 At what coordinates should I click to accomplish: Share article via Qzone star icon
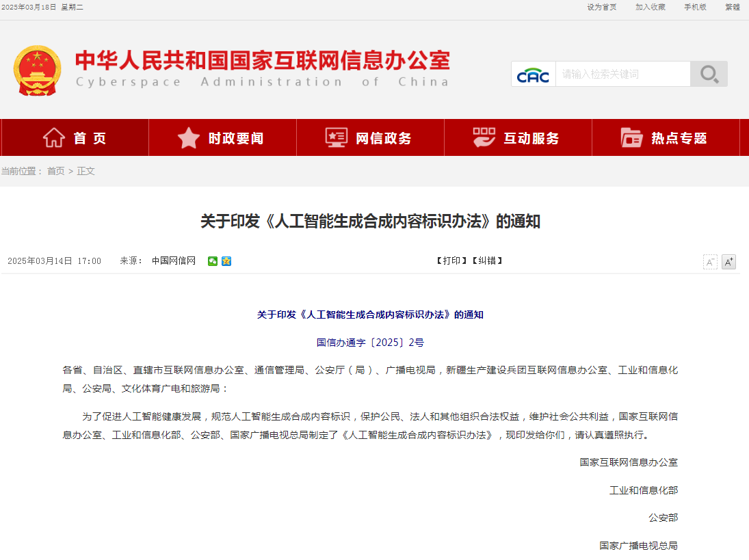pos(226,261)
